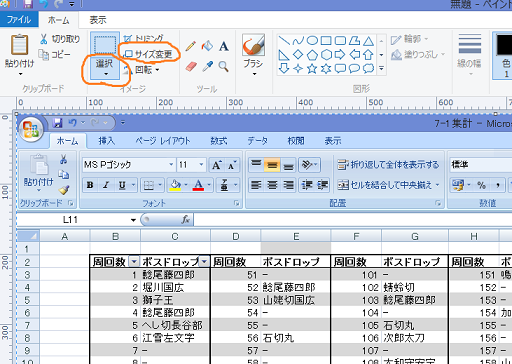Open the 選択 dropdown arrow in Paint
The width and height of the screenshot is (512, 364).
[x=105, y=74]
